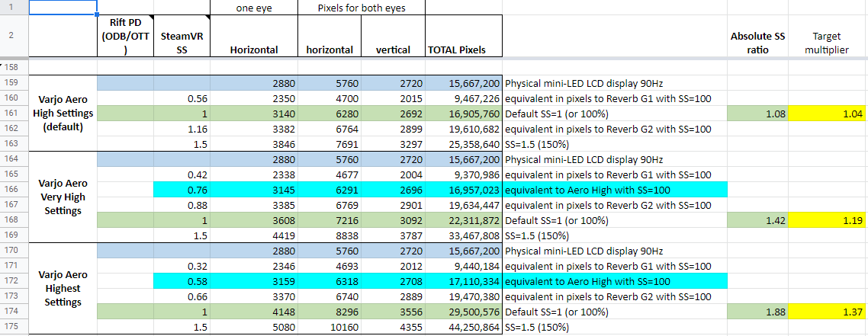
Task: Click the 0.56 SteamVR SS value
Action: point(182,100)
